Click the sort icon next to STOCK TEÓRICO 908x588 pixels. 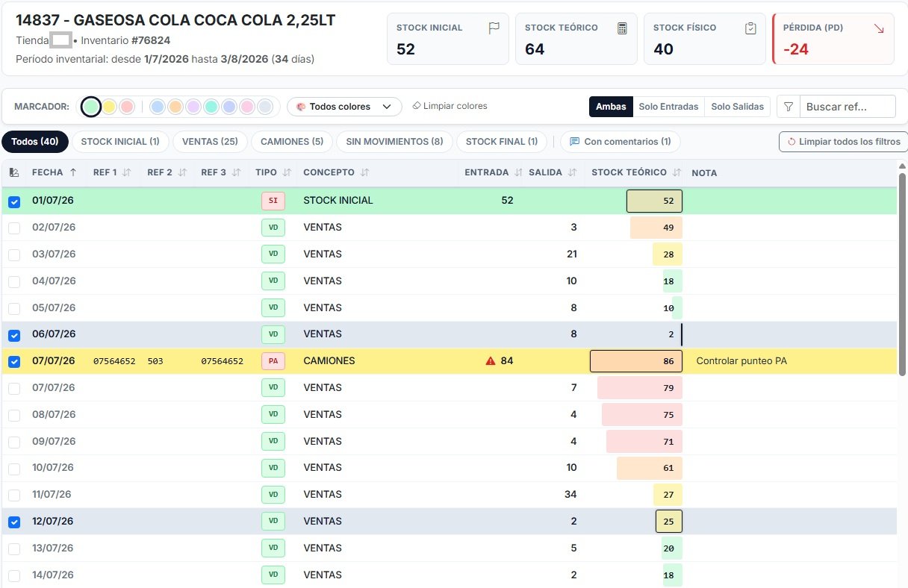point(677,172)
